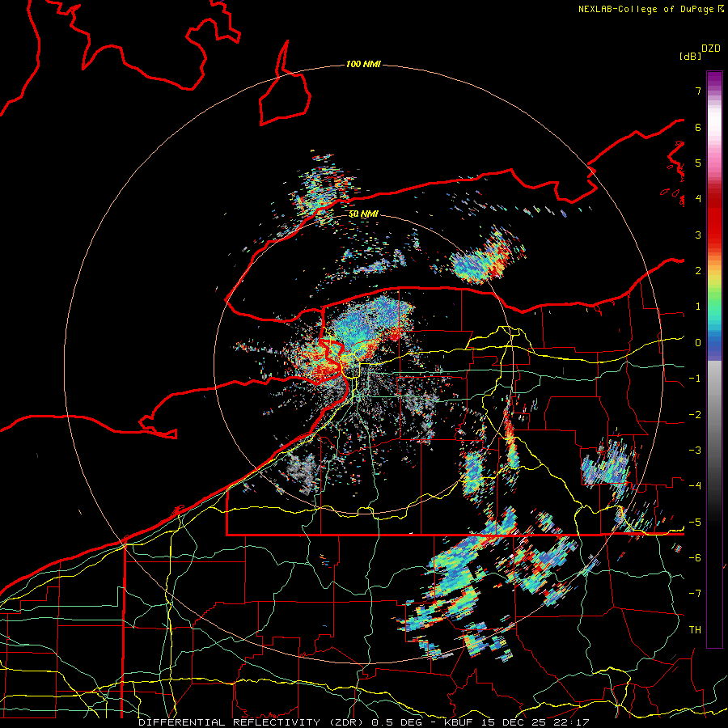Click the -4 value on color scale
Viewport: 728px width, 728px height.
coord(695,486)
